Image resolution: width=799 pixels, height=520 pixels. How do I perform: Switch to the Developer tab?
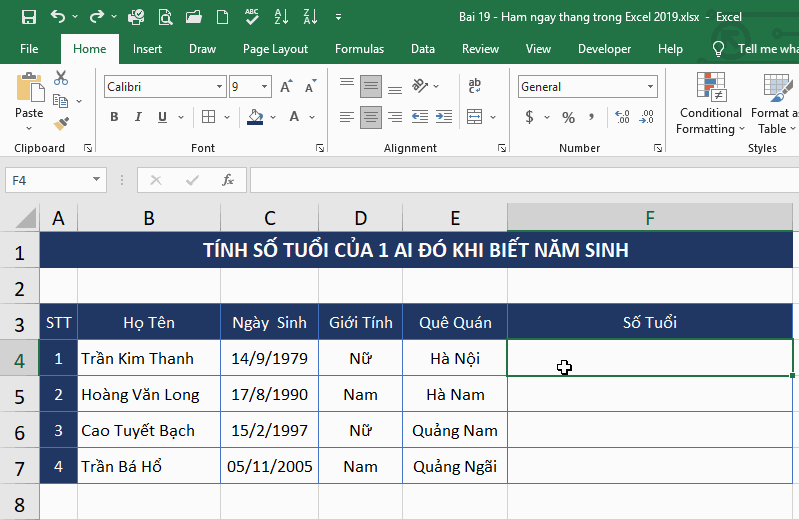[x=604, y=49]
